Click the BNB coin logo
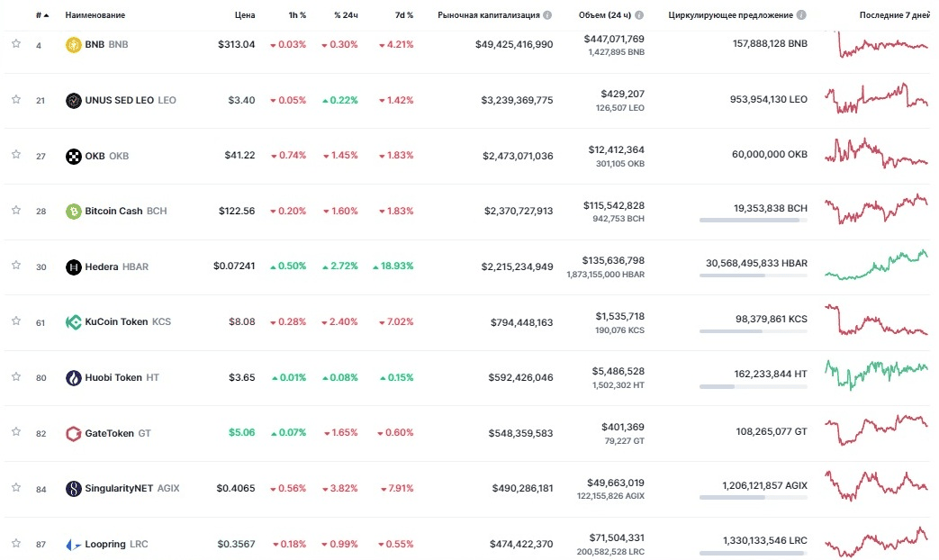Viewport: 939px width, 560px height. [x=71, y=43]
